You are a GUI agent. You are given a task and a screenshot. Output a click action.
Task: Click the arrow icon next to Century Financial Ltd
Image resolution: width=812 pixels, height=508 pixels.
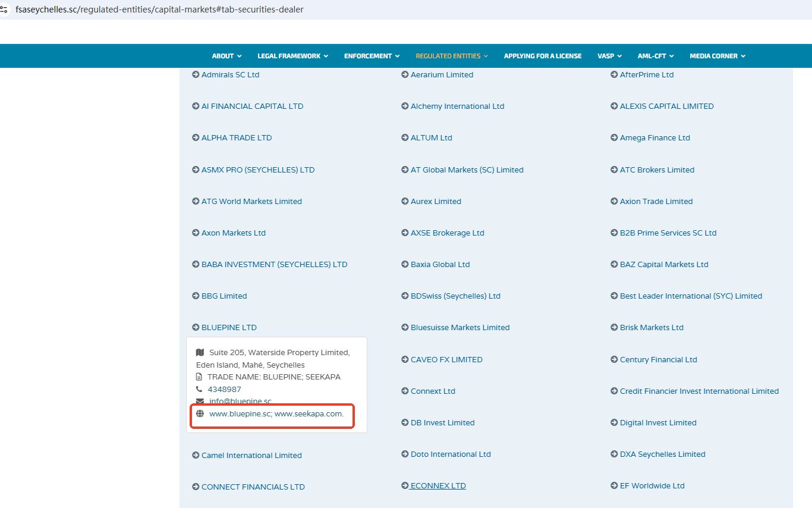[614, 359]
